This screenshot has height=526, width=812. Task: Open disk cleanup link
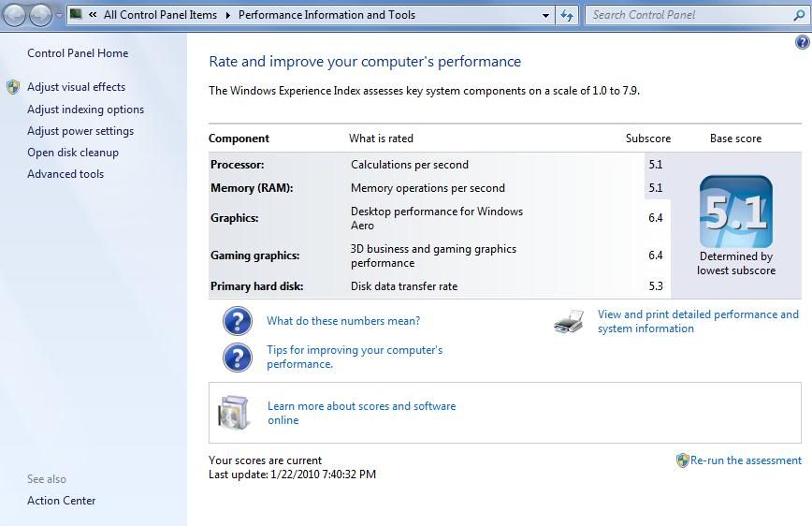click(73, 153)
